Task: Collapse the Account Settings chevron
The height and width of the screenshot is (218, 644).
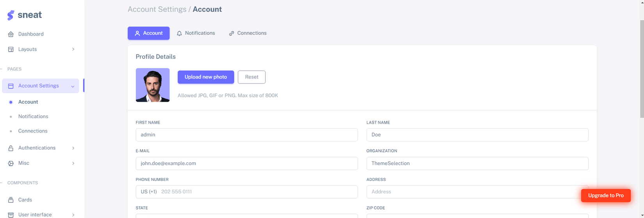Action: click(x=73, y=86)
